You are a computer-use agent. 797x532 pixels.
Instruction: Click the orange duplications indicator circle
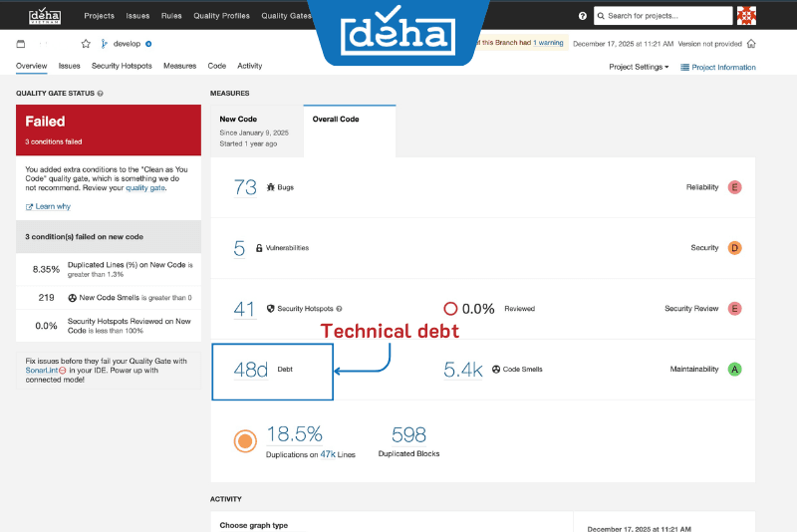tap(244, 441)
